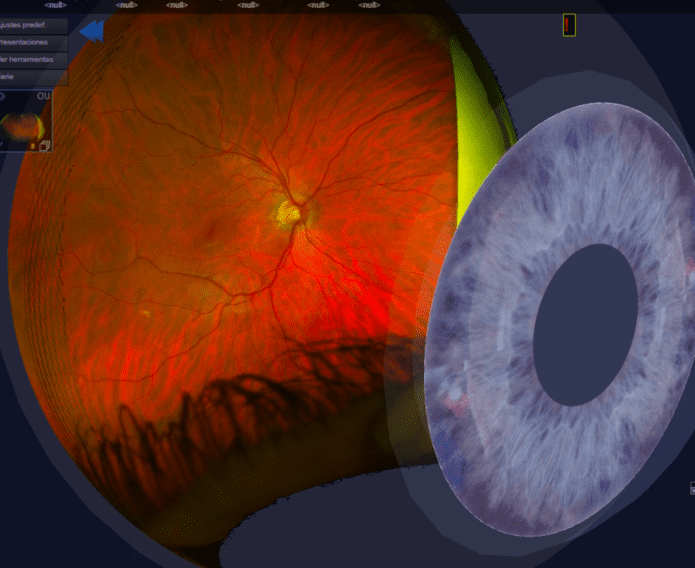Click the small orange marker on thumbnail
The height and width of the screenshot is (568, 695).
click(34, 146)
